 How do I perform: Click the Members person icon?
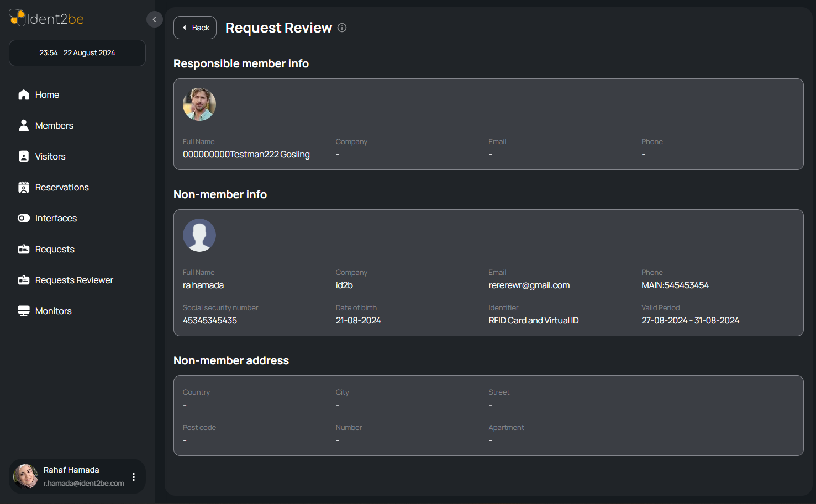tap(24, 125)
